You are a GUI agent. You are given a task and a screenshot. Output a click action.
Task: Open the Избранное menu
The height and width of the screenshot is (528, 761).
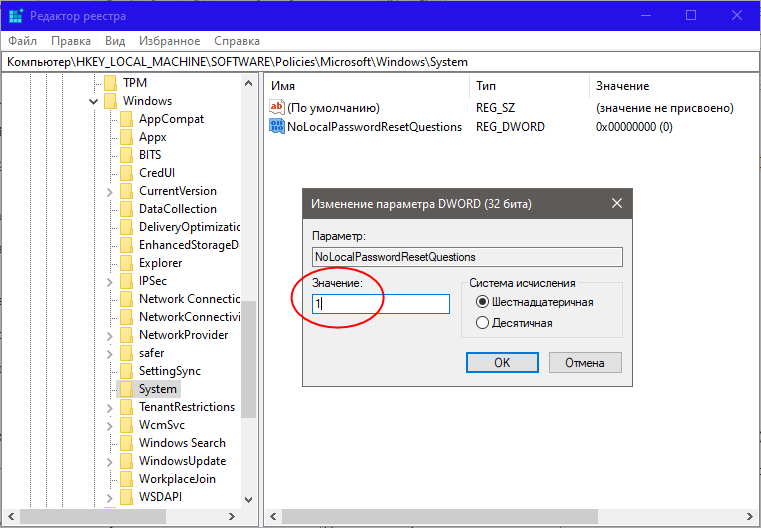170,41
